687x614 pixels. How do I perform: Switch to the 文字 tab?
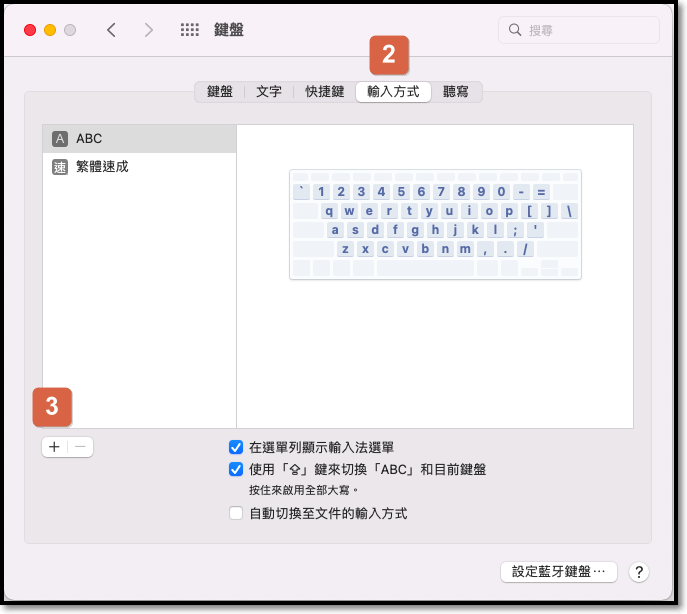(269, 92)
